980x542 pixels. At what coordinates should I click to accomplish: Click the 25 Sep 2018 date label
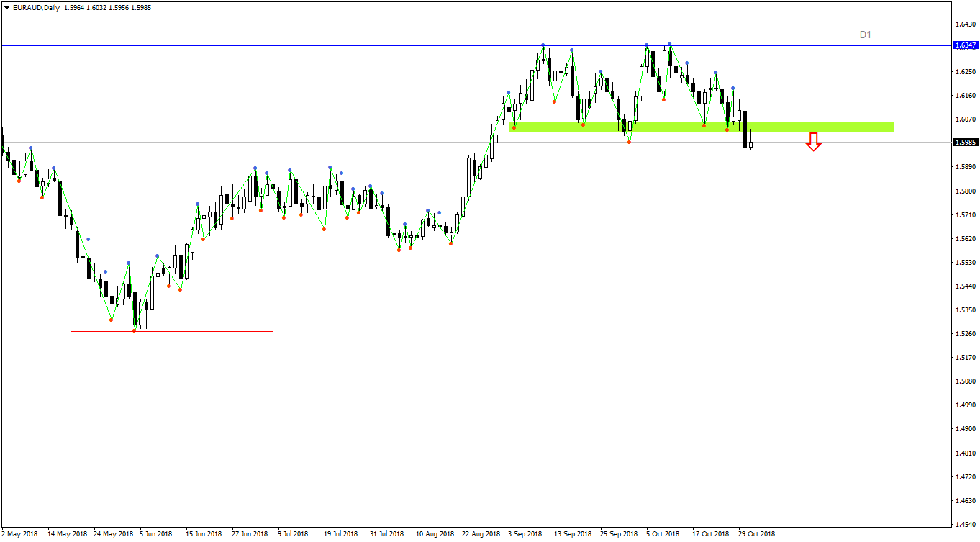point(619,534)
